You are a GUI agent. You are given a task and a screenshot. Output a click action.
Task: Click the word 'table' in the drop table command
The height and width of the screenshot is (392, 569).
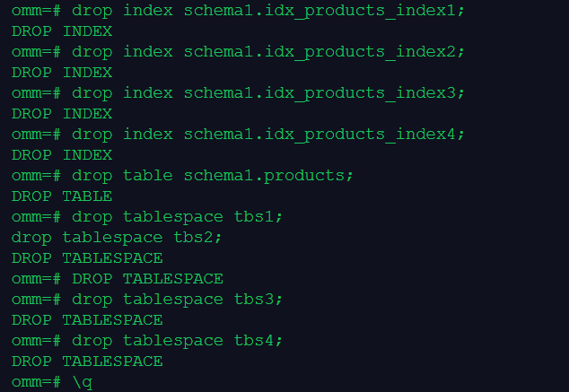[148, 176]
